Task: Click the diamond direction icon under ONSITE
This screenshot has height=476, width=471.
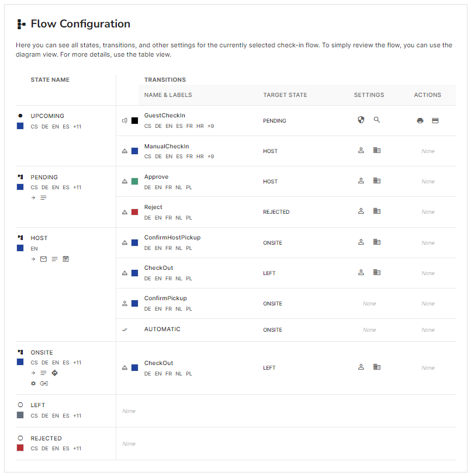Action: (x=55, y=373)
